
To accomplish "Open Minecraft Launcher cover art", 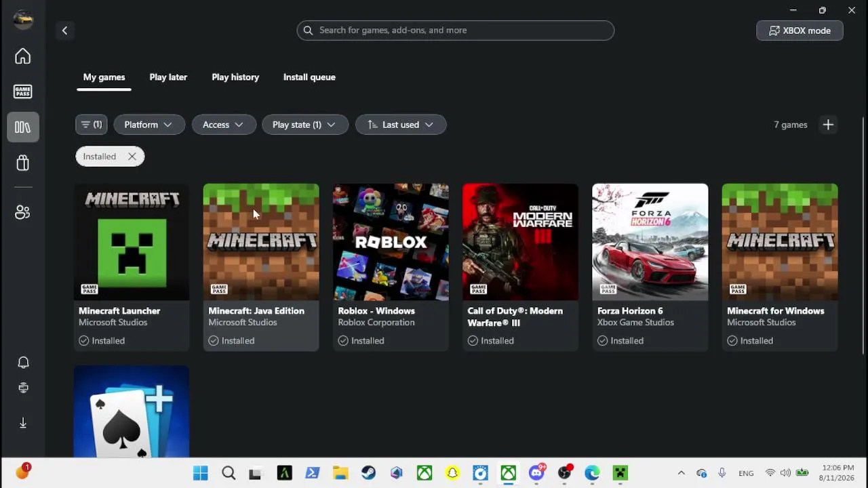I will click(x=132, y=242).
